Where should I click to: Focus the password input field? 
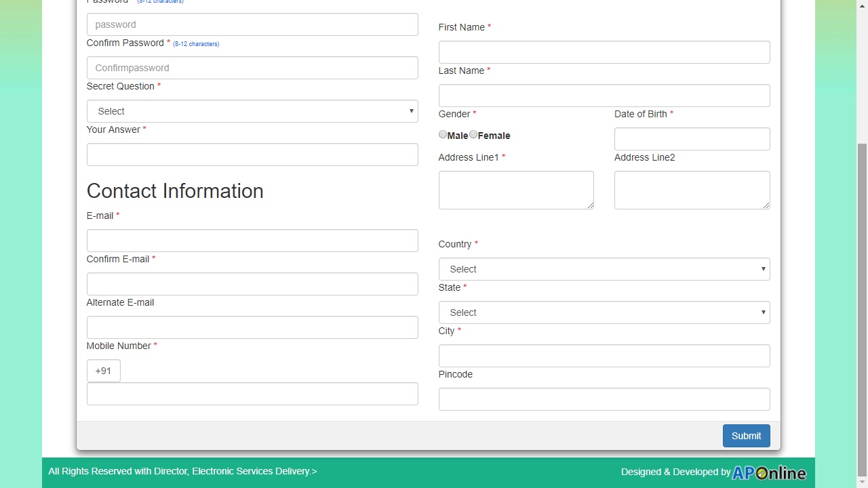(x=252, y=24)
